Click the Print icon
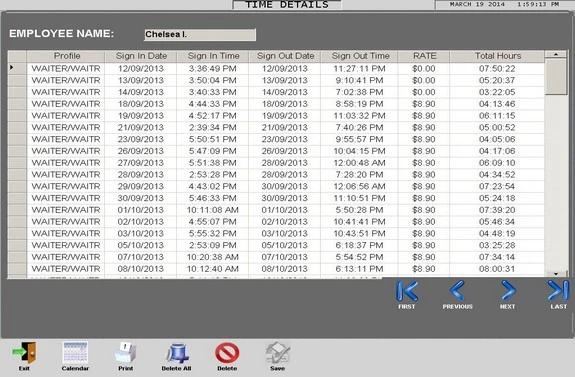The image size is (575, 377). coord(125,352)
